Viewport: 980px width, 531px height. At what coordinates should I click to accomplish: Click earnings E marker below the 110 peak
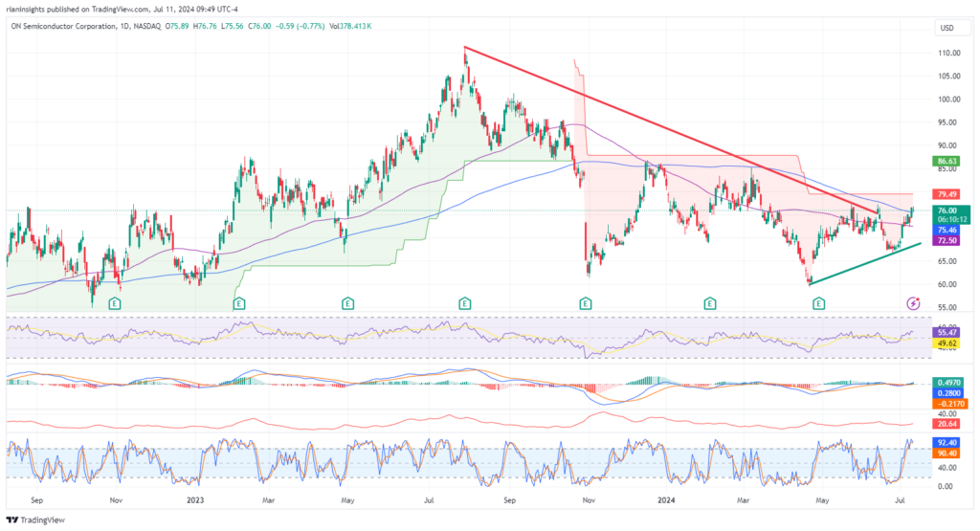tap(464, 303)
